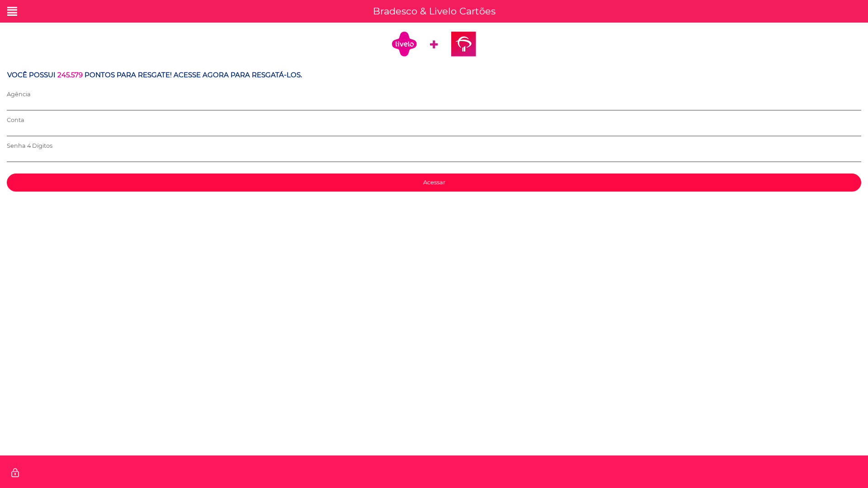Viewport: 868px width, 488px height.
Task: Focus the Agência input field
Action: pos(434,105)
